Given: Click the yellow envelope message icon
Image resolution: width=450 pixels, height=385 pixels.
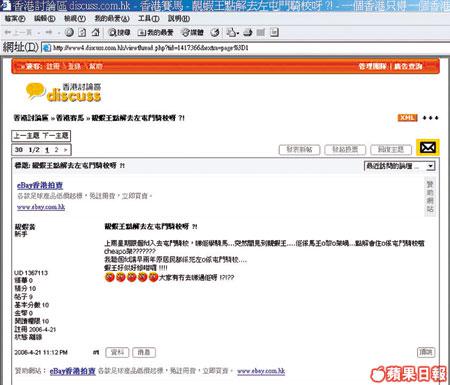Looking at the screenshot, I should pyautogui.click(x=428, y=147).
